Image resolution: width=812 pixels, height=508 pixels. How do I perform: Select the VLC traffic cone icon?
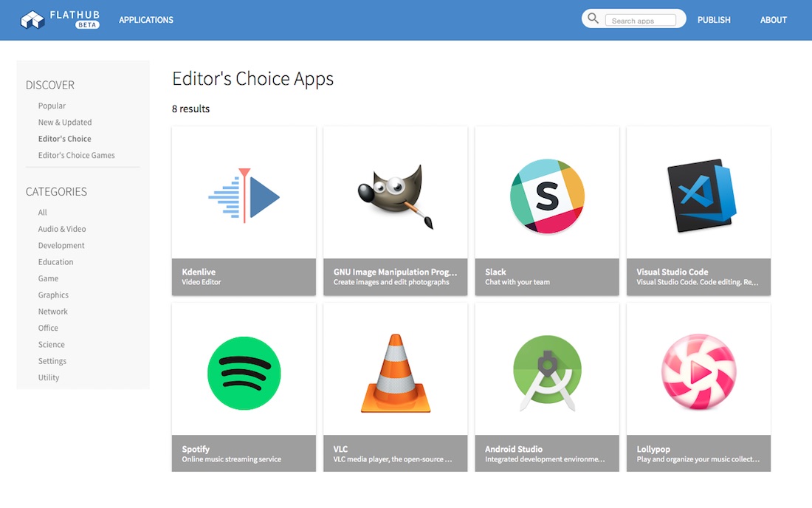(x=396, y=373)
